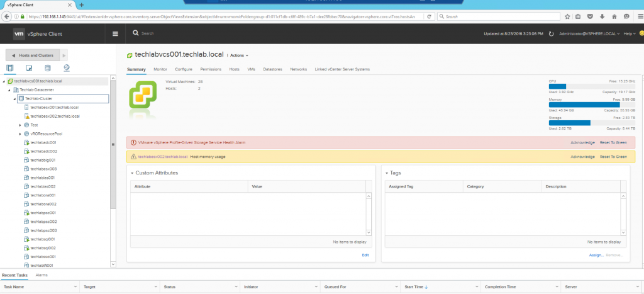The height and width of the screenshot is (294, 644).
Task: Open a new browser tab with plus
Action: coord(81,5)
